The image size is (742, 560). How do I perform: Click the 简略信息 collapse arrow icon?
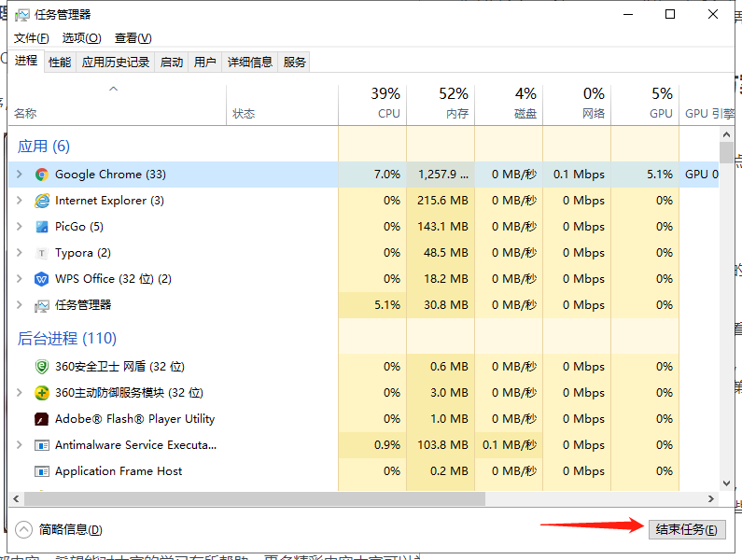23,530
